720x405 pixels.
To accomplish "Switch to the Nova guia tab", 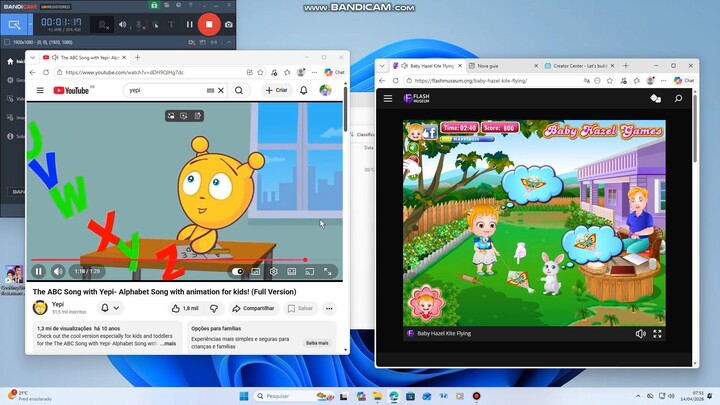I will 502,65.
